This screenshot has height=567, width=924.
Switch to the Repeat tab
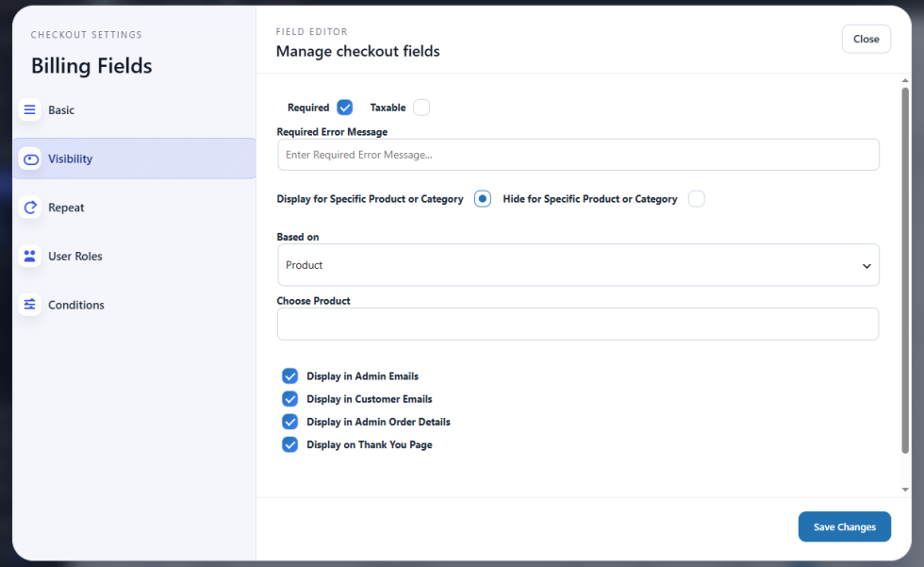click(x=134, y=208)
